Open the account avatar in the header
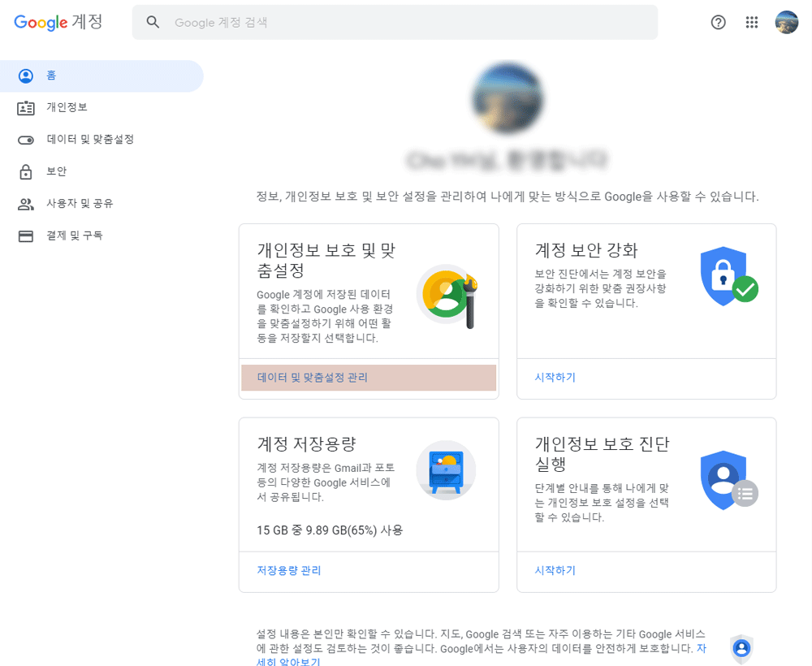The image size is (812, 666). (x=786, y=22)
